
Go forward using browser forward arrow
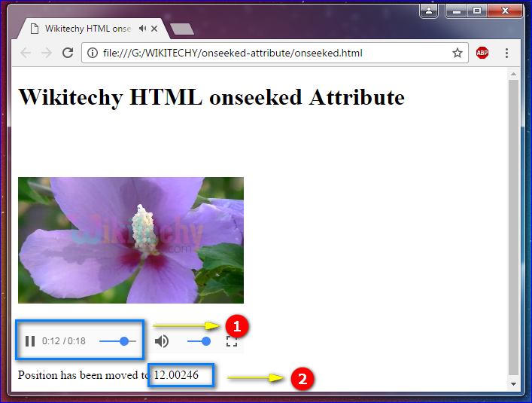coord(46,53)
